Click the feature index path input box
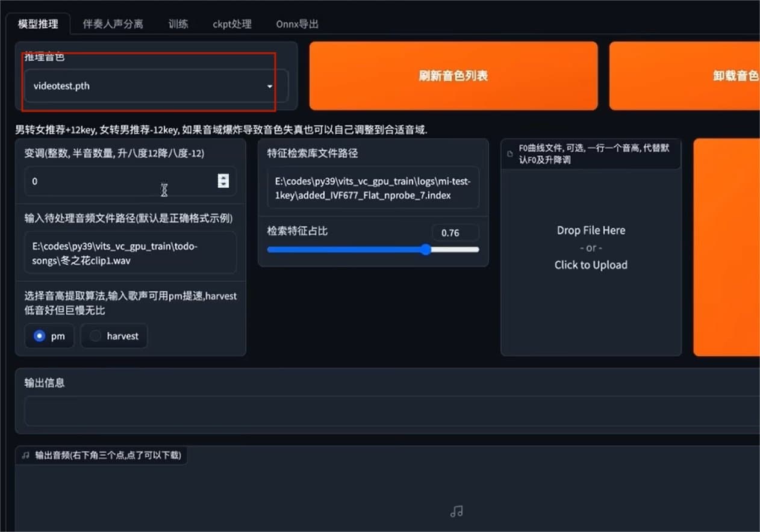 coord(373,187)
